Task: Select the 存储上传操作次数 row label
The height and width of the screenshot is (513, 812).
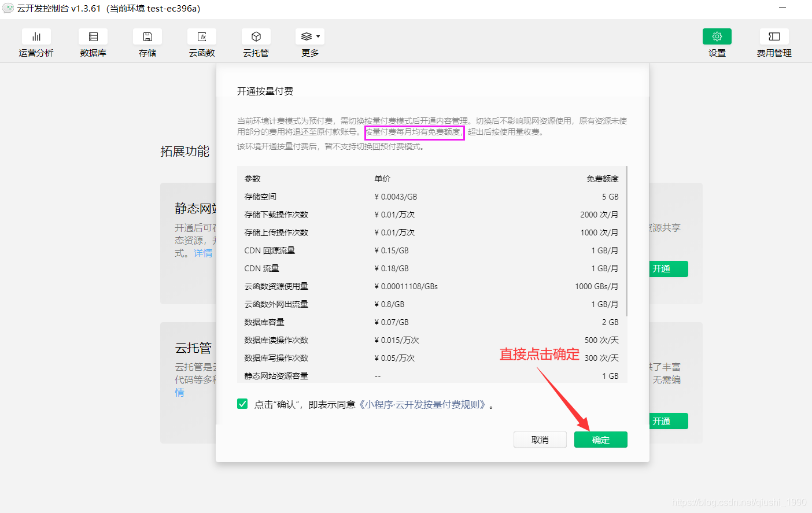Action: click(x=276, y=232)
